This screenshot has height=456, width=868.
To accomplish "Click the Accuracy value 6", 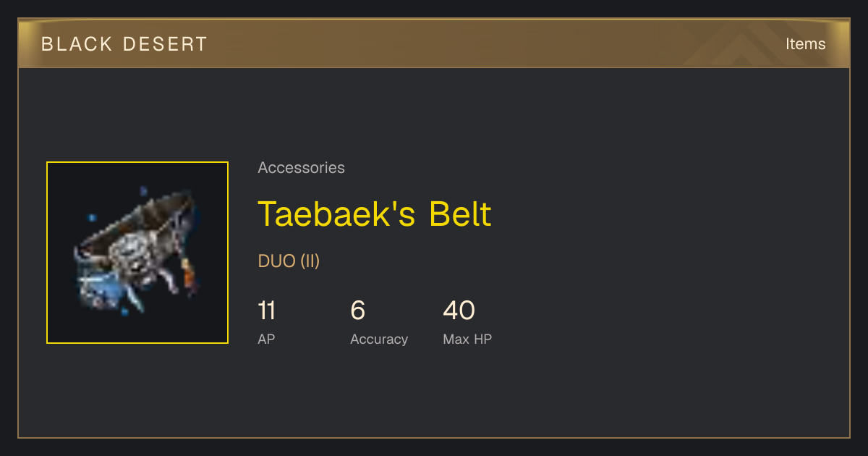I will coord(357,311).
